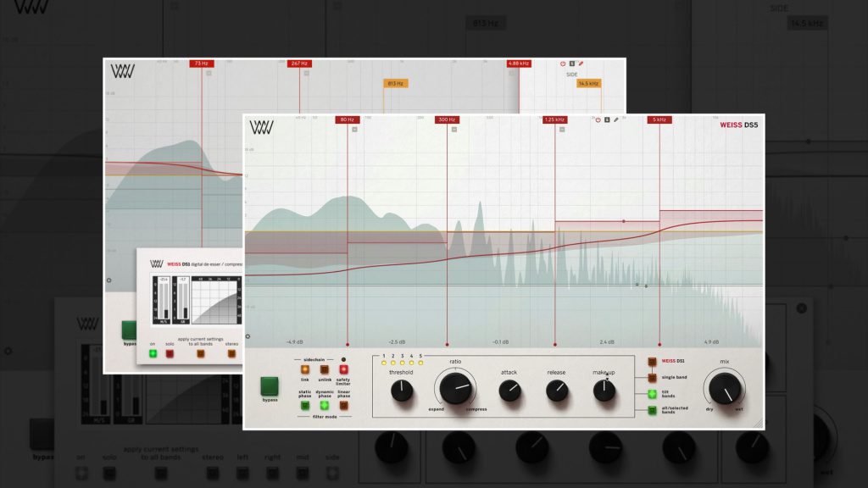Screen dimensions: 868x488
Task: Click the lock icon next to the DS5 power button
Action: [x=607, y=119]
